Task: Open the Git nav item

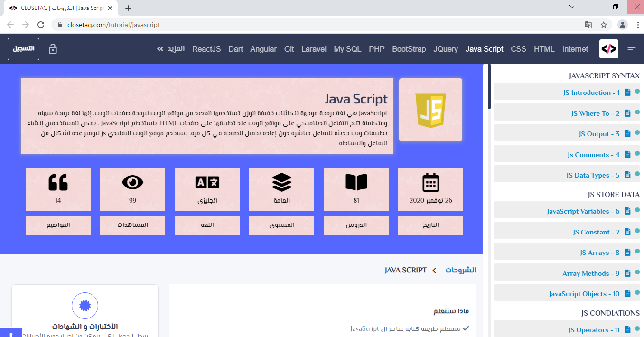Action: [x=289, y=49]
